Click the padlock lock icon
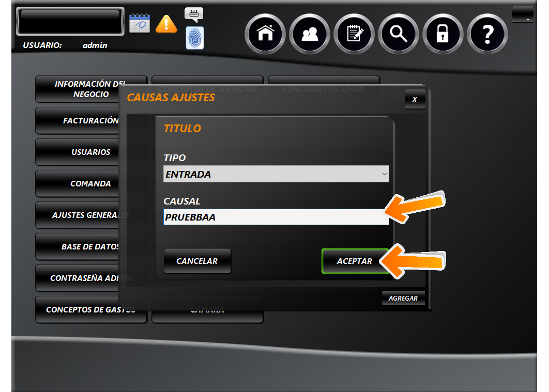This screenshot has width=549, height=392. pyautogui.click(x=443, y=35)
